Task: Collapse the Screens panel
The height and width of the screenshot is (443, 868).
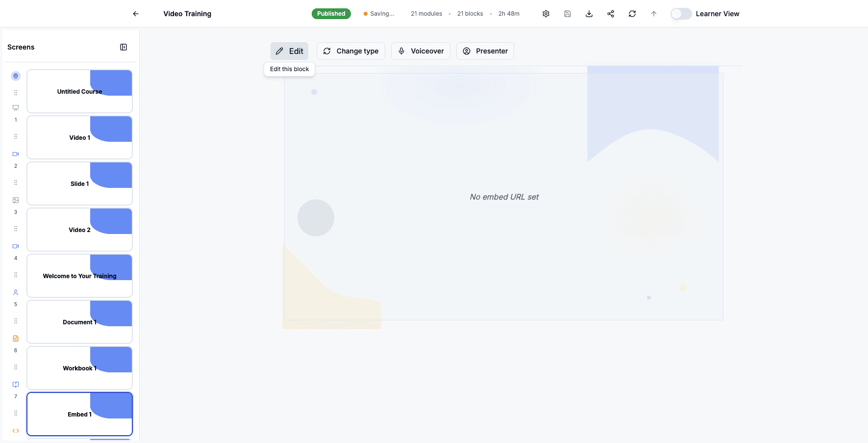Action: pyautogui.click(x=124, y=47)
